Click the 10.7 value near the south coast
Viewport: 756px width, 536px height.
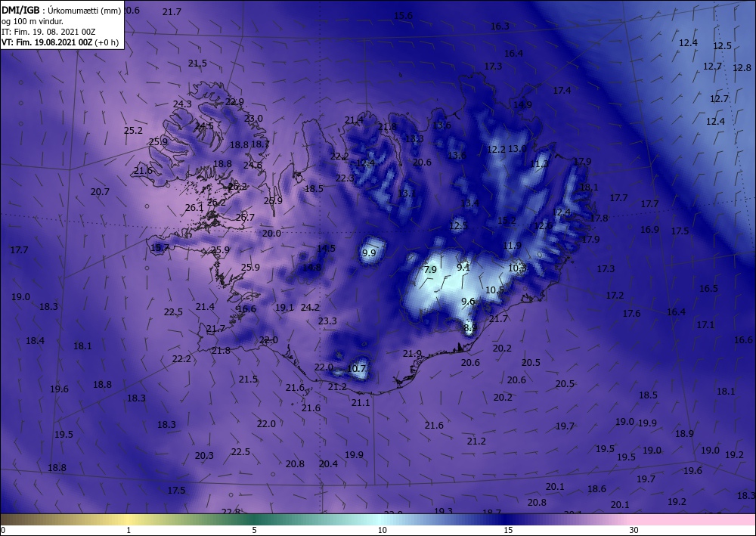[x=357, y=369]
